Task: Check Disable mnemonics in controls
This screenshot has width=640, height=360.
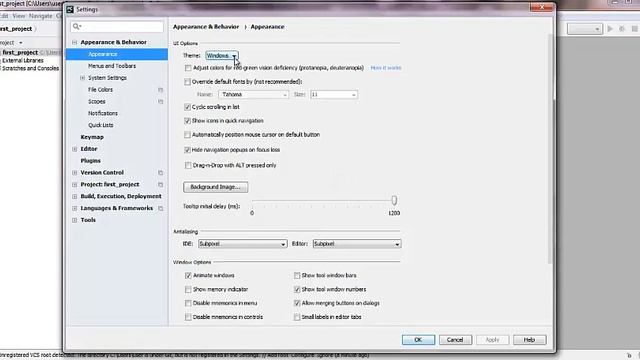Action: (x=188, y=317)
